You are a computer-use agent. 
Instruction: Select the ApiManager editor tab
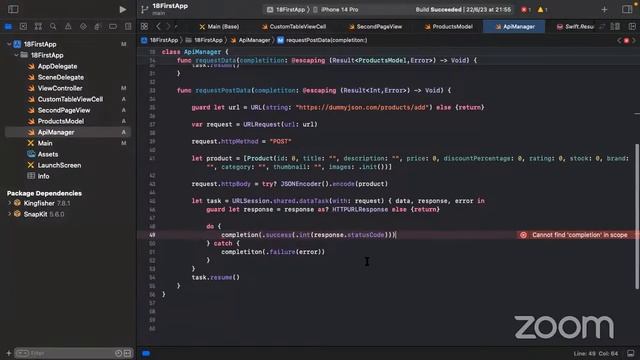click(514, 27)
